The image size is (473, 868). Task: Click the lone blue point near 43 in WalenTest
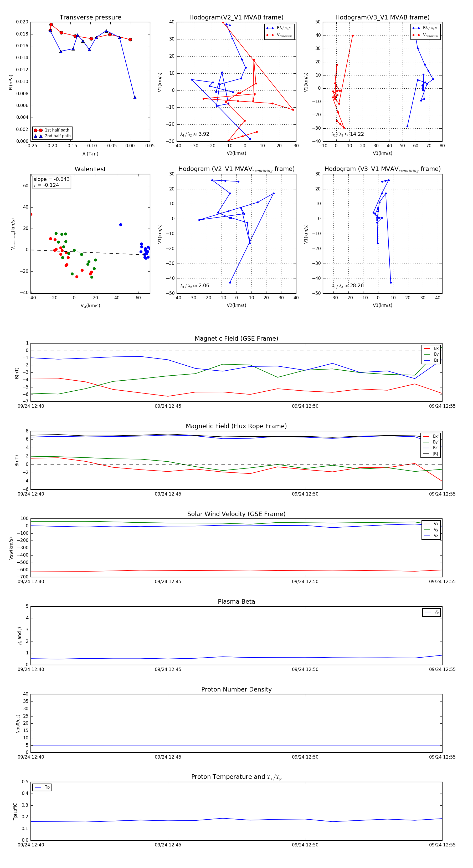pos(121,225)
